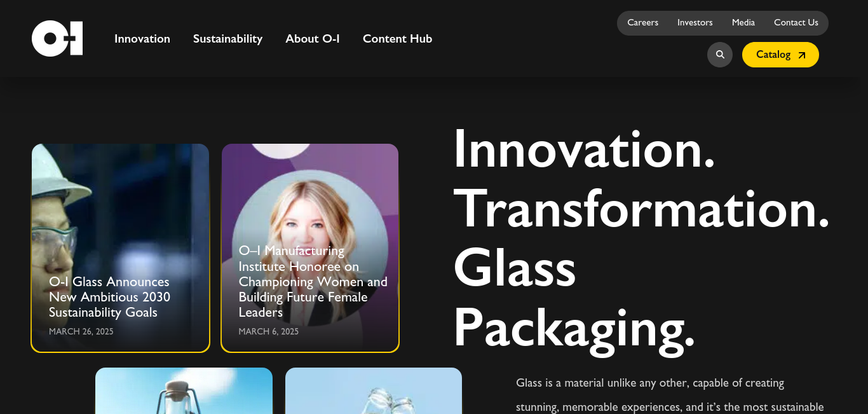Image resolution: width=868 pixels, height=414 pixels.
Task: Select Contact Us in top bar
Action: pyautogui.click(x=796, y=22)
